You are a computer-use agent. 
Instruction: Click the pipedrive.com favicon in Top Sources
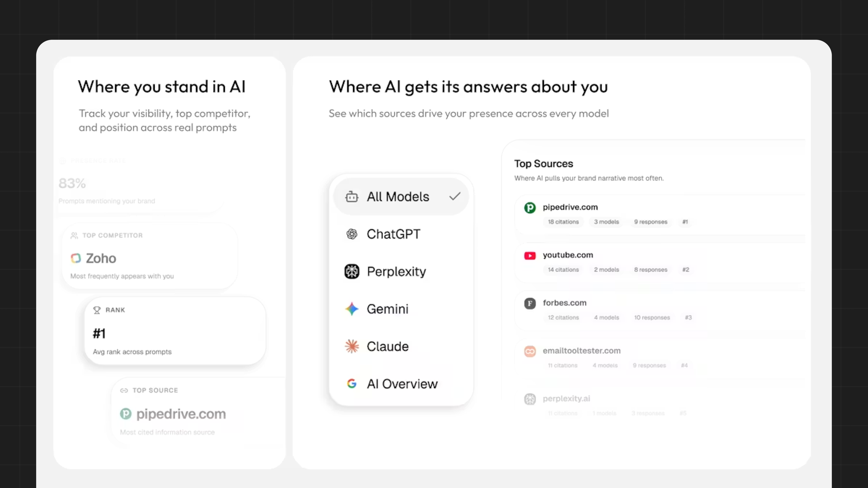530,207
